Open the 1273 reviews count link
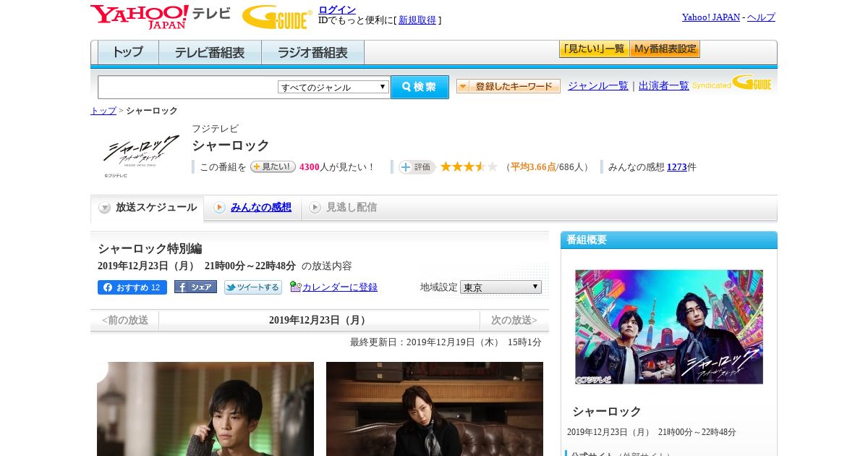The width and height of the screenshot is (868, 456). click(x=677, y=166)
